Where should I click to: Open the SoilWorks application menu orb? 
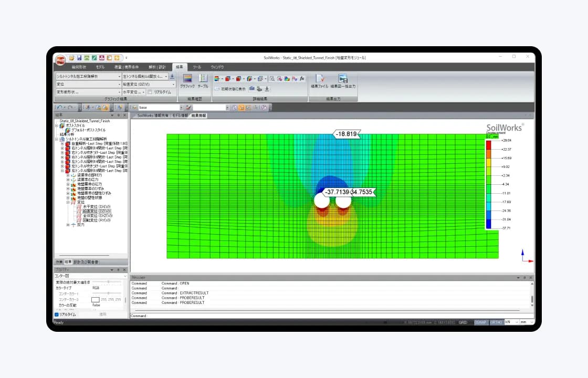click(60, 59)
